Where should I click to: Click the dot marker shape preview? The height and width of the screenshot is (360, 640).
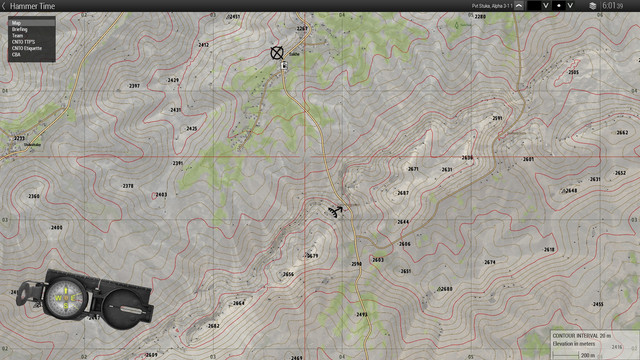point(559,6)
